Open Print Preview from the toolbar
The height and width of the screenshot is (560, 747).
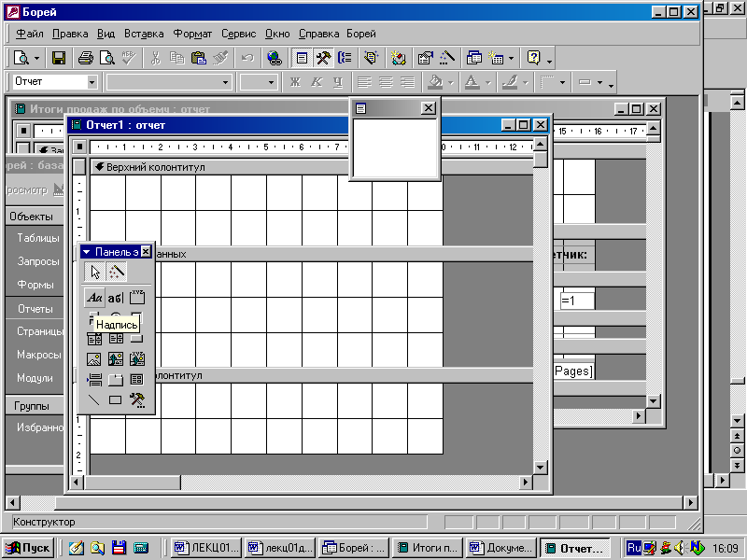[x=107, y=58]
